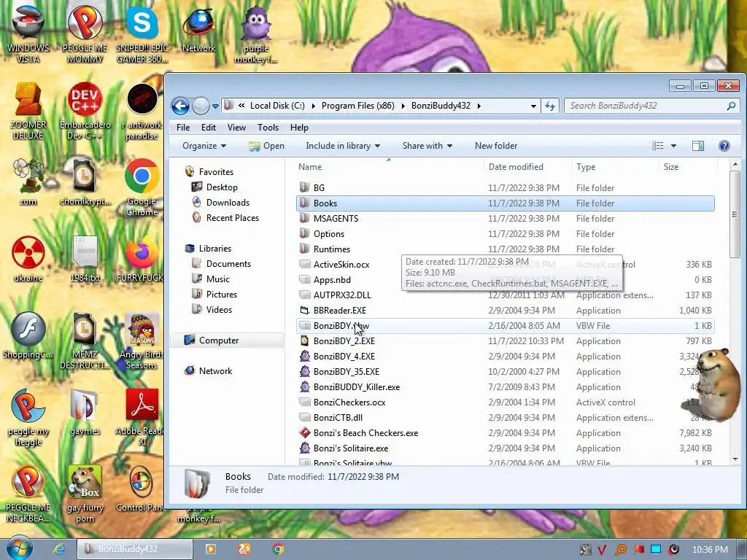Image resolution: width=747 pixels, height=560 pixels.
Task: Open the view options dropdown arrow
Action: pos(673,146)
